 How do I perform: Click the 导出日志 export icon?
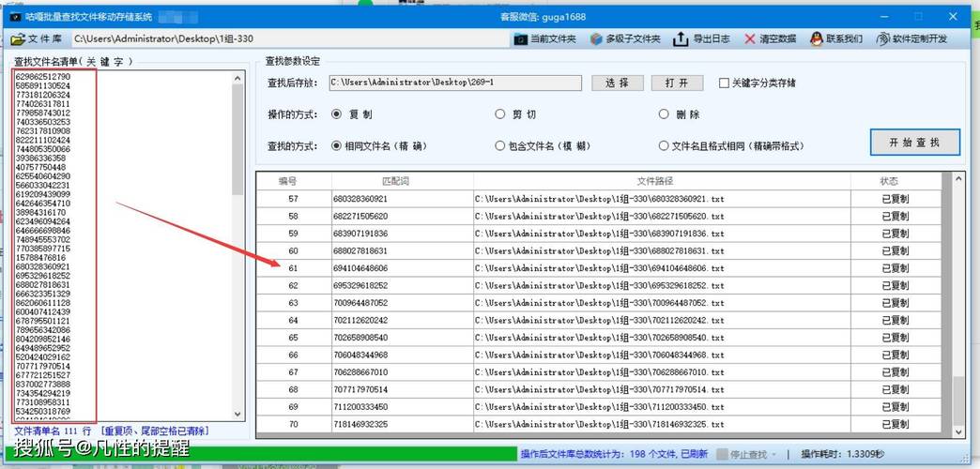click(680, 38)
